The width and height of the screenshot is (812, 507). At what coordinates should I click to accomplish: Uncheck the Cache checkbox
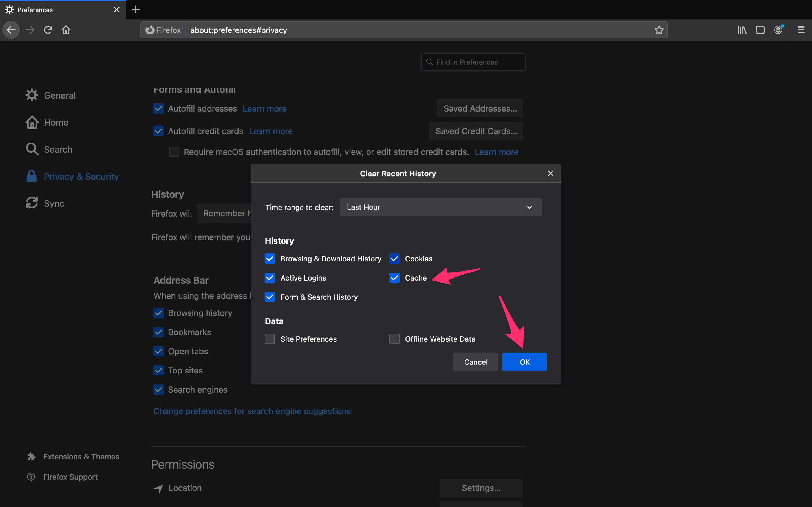394,278
